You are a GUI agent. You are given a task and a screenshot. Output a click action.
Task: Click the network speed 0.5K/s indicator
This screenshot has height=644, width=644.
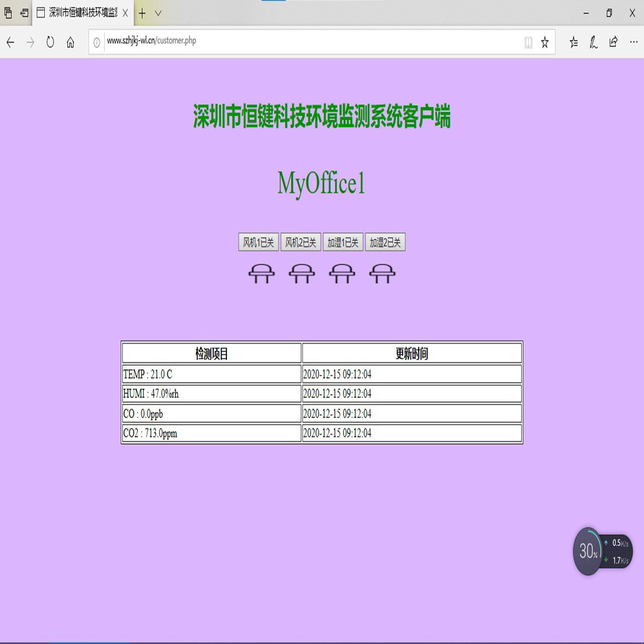click(x=617, y=543)
